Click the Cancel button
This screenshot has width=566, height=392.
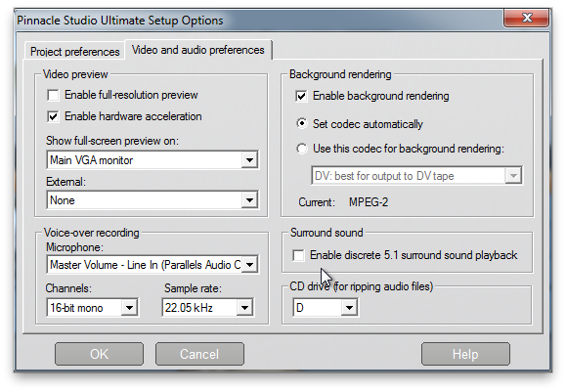[199, 354]
